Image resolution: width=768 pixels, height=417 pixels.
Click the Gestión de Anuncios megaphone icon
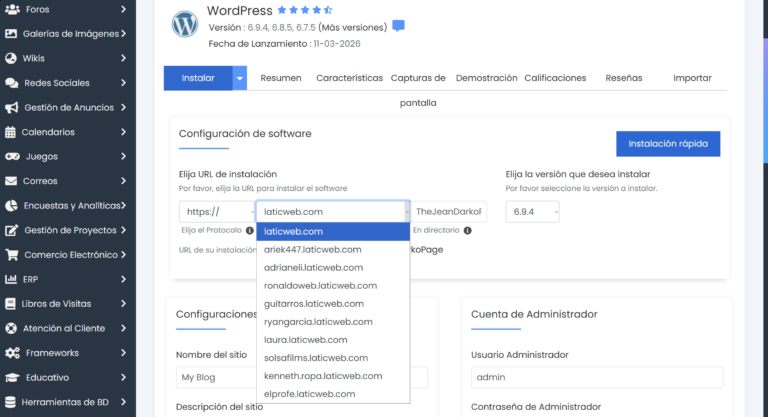(12, 107)
